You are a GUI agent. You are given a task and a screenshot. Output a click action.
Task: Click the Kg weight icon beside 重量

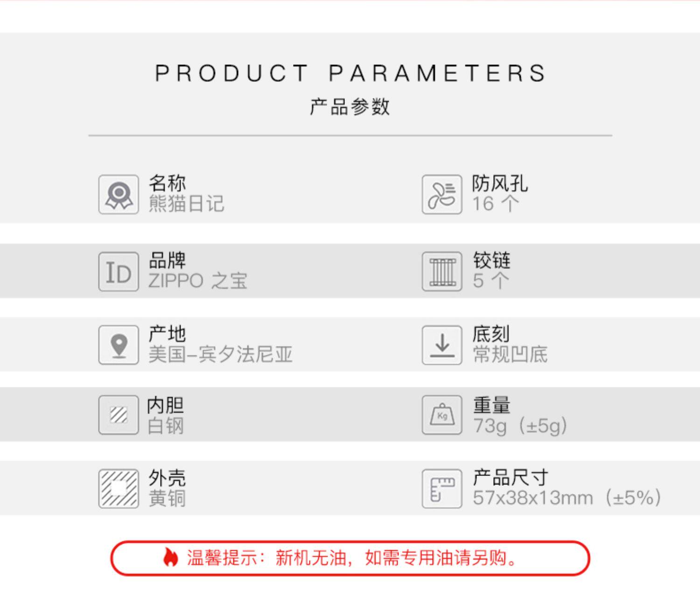coord(442,415)
